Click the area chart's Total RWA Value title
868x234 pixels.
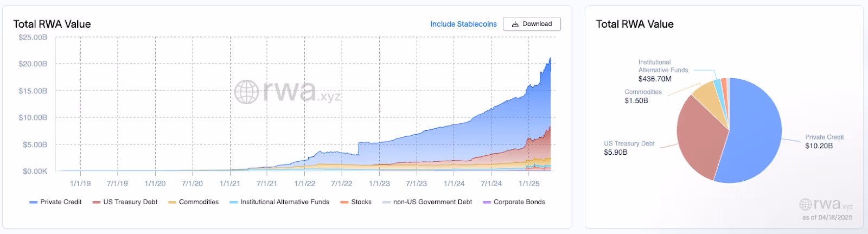(52, 24)
